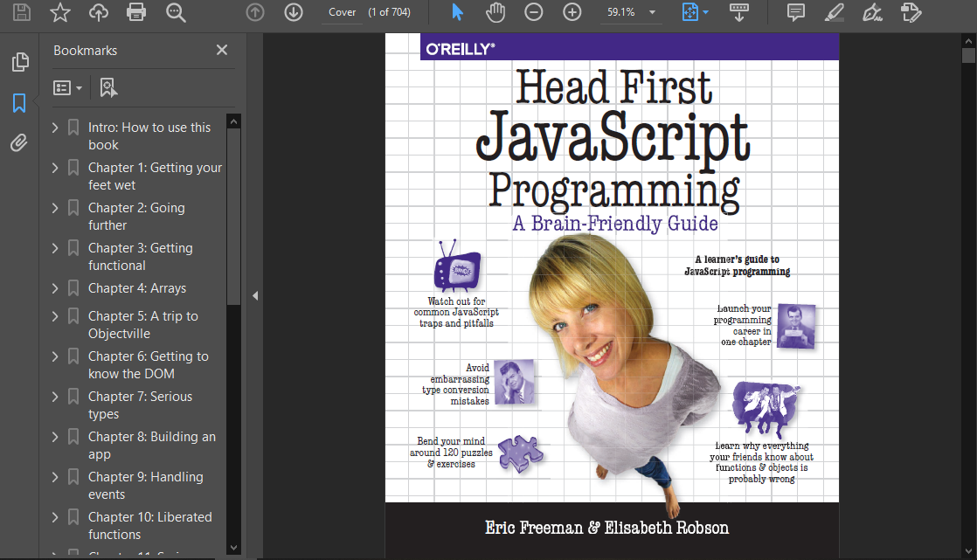Click the share or stamp tool icon
977x560 pixels.
[x=911, y=12]
